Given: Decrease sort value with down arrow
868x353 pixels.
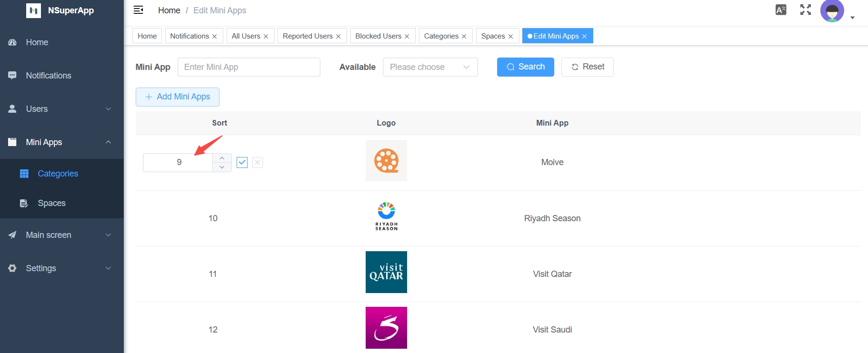Looking at the screenshot, I should [x=222, y=167].
